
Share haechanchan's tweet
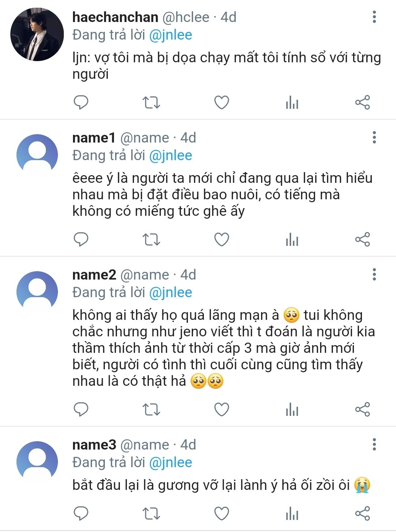pyautogui.click(x=362, y=102)
